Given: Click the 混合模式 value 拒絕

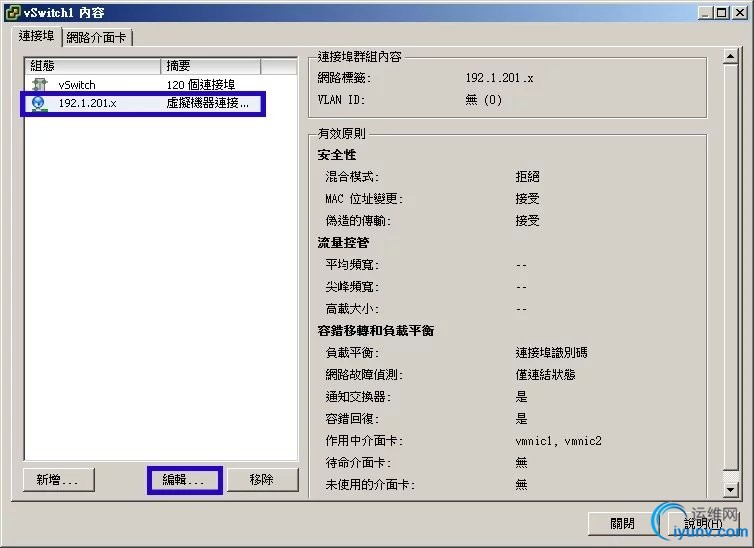Looking at the screenshot, I should [528, 177].
